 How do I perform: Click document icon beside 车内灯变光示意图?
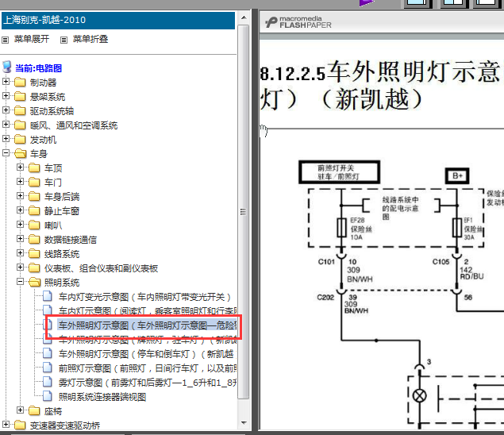(48, 296)
